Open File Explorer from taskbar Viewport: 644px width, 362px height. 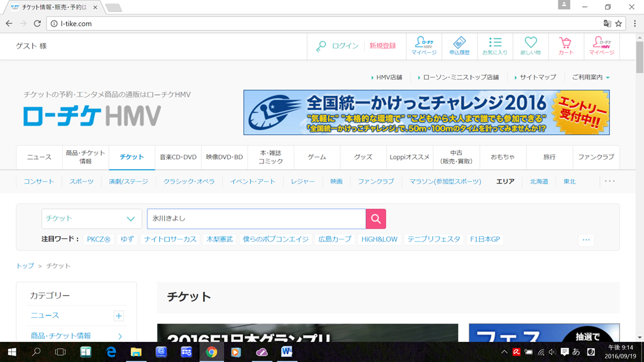[136, 352]
